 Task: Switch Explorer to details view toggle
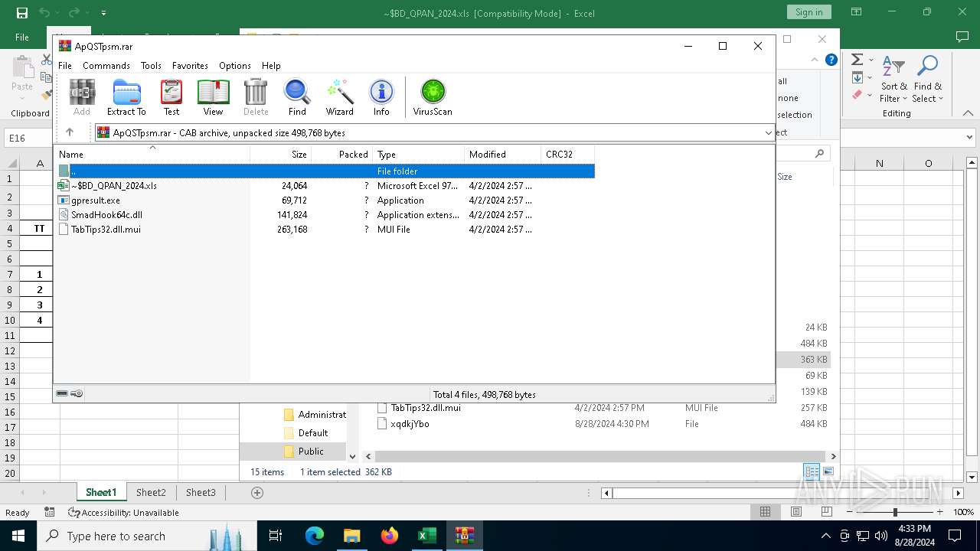coord(812,471)
